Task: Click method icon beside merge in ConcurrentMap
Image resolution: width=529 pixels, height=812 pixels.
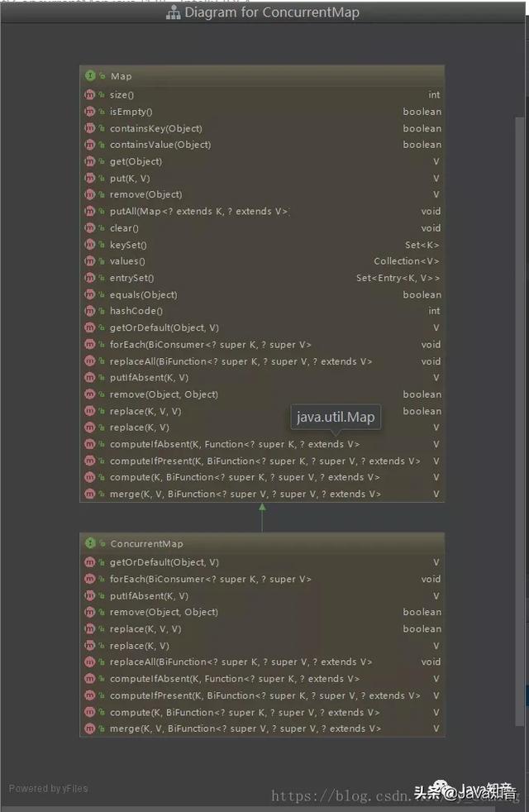Action: point(89,728)
